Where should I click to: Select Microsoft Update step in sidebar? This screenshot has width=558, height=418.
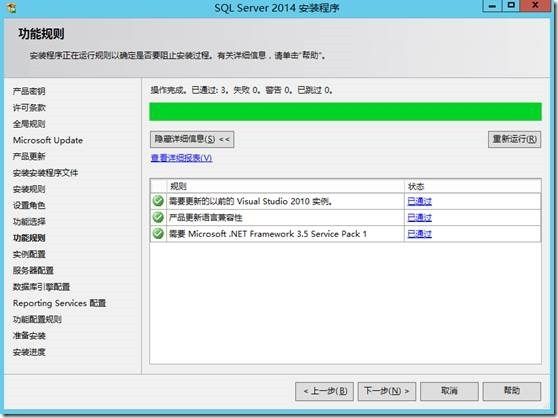tap(48, 140)
